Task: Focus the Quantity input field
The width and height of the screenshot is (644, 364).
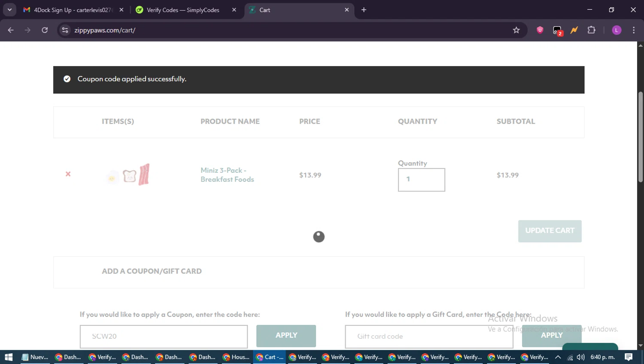Action: pos(421,180)
